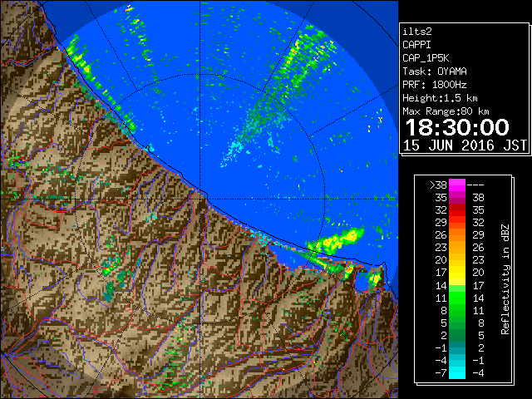Select the CAPPI product label
This screenshot has width=532, height=399.
[416, 45]
